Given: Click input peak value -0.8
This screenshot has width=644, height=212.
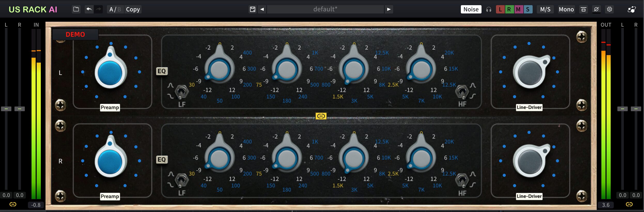Looking at the screenshot, I should 36,205.
